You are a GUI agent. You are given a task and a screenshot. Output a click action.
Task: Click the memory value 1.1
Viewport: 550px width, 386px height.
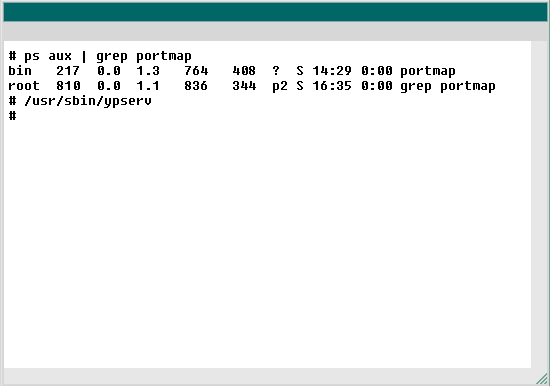pos(148,86)
